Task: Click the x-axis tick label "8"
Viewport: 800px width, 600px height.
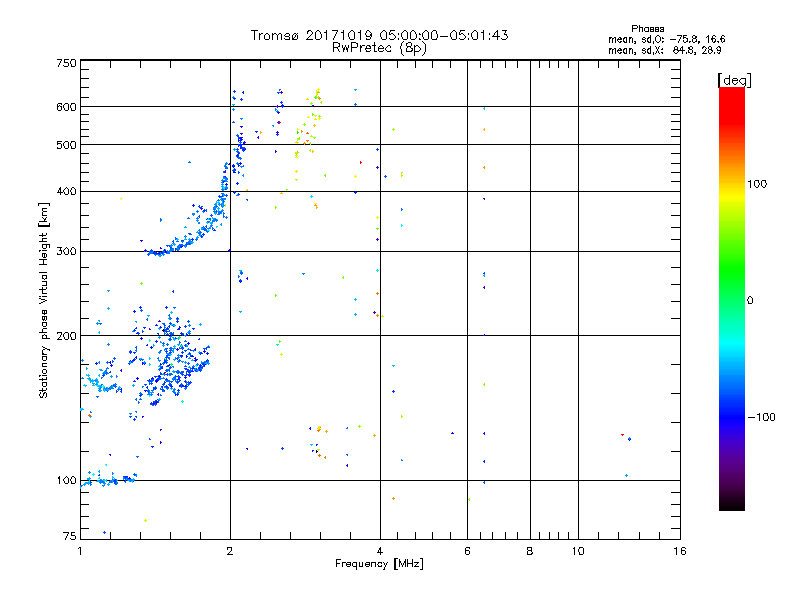Action: click(530, 551)
